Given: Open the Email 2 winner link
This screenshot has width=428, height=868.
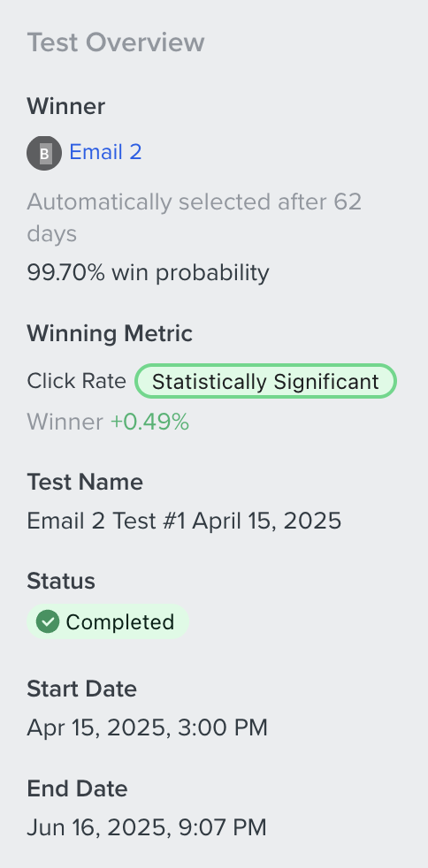Looking at the screenshot, I should point(105,152).
